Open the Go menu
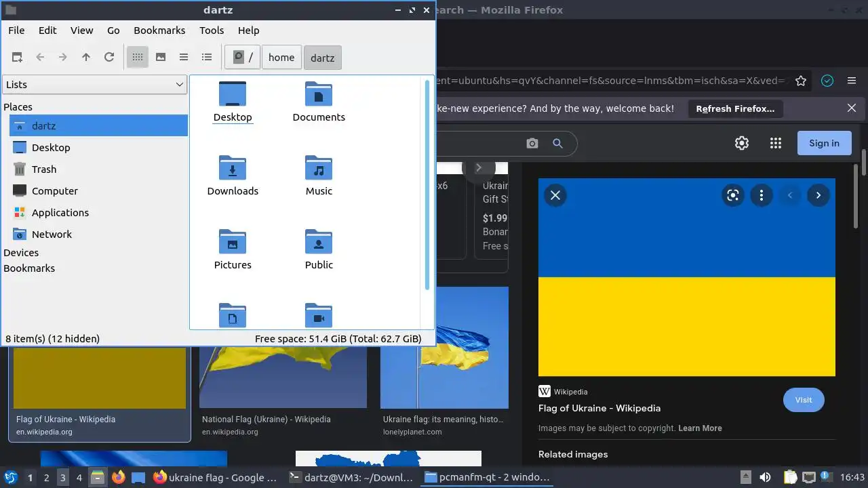868x488 pixels. point(113,30)
